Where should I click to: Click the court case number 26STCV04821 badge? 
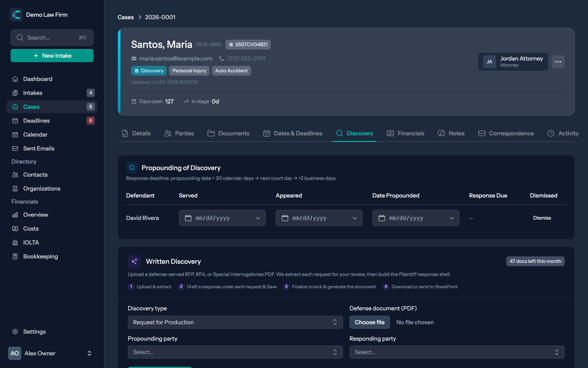pos(248,45)
